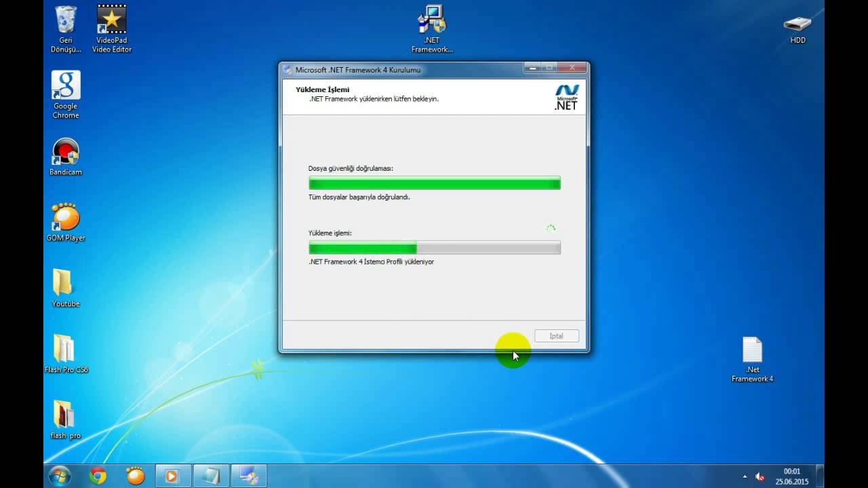Click the 'Dosya güvenliği doğrulaması:' label
The height and width of the screenshot is (488, 868).
(x=351, y=168)
